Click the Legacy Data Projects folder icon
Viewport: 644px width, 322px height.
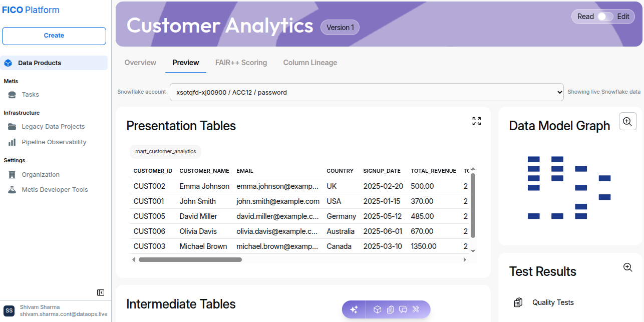(x=12, y=127)
